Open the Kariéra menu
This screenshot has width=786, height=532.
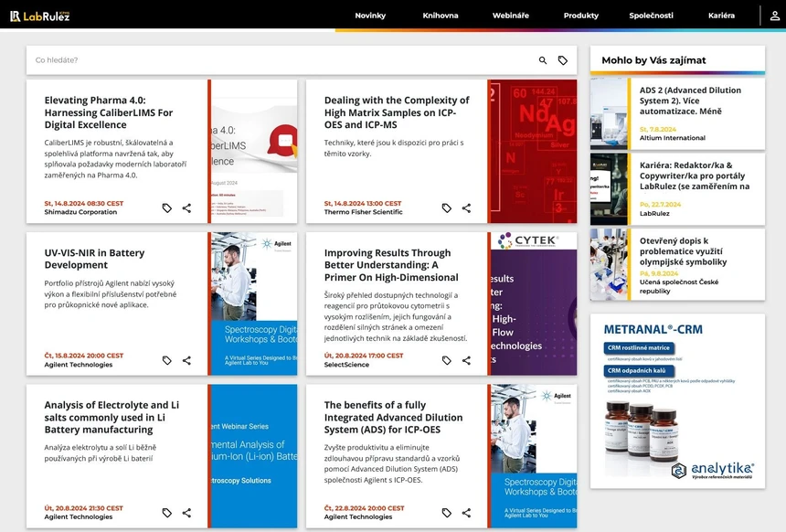(x=721, y=16)
